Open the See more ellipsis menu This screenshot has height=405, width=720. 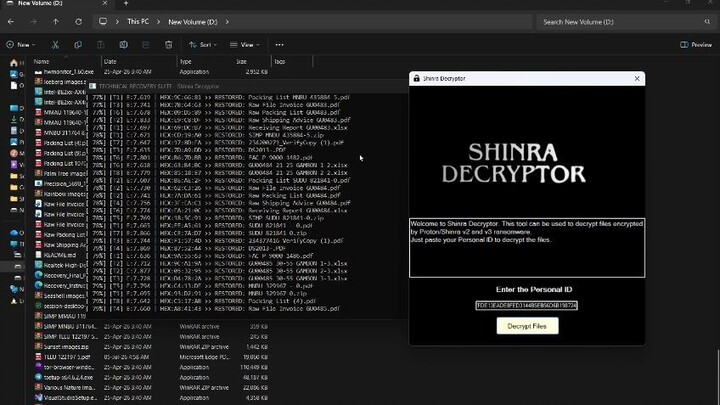[x=279, y=45]
